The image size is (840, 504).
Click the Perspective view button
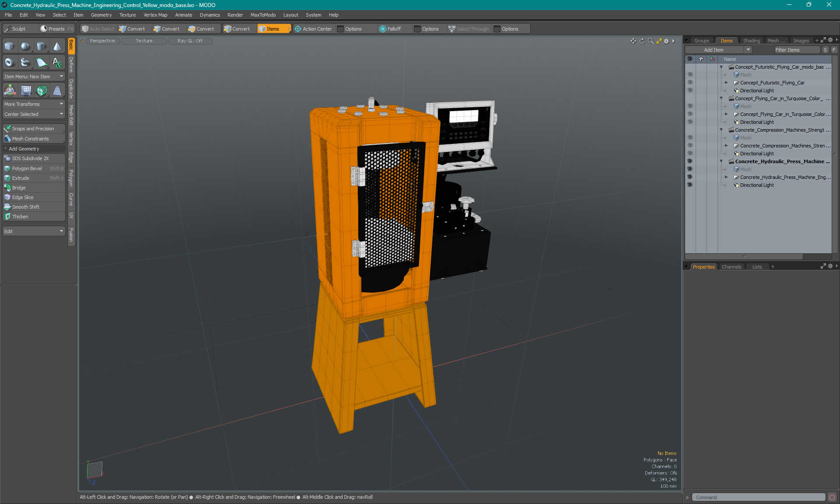(x=102, y=41)
